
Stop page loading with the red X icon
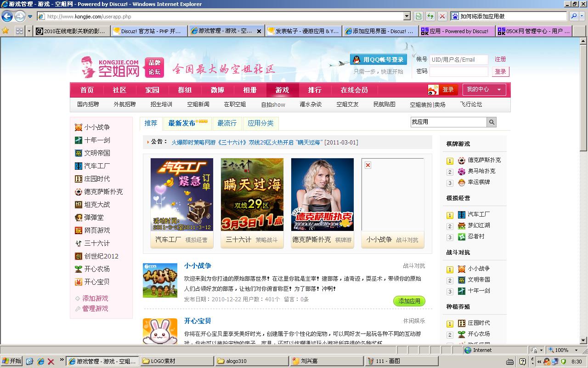point(442,16)
